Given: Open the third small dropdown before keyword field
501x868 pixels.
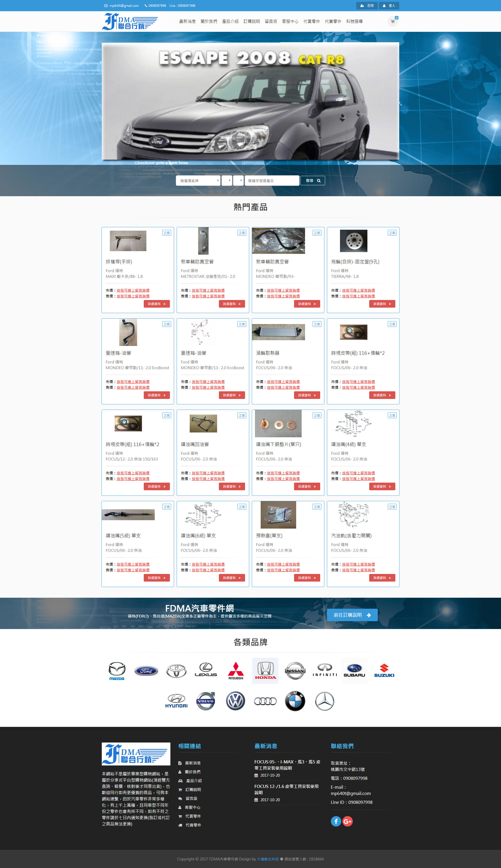Looking at the screenshot, I should pyautogui.click(x=238, y=181).
